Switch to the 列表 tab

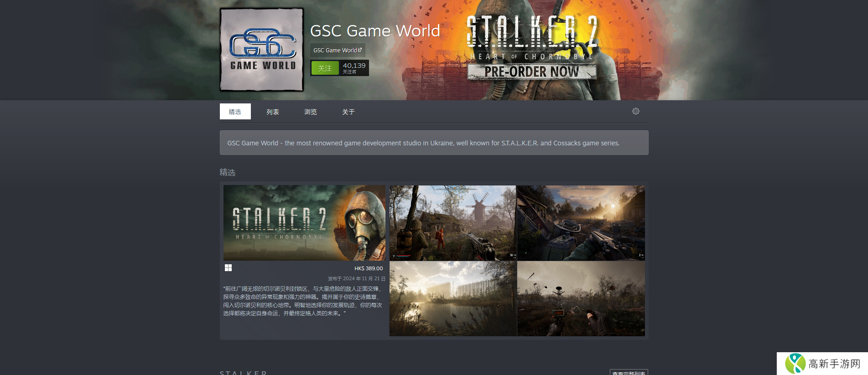[x=273, y=112]
